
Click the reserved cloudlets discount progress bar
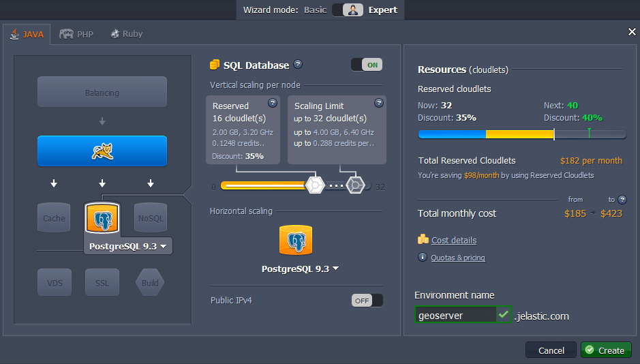(x=522, y=134)
